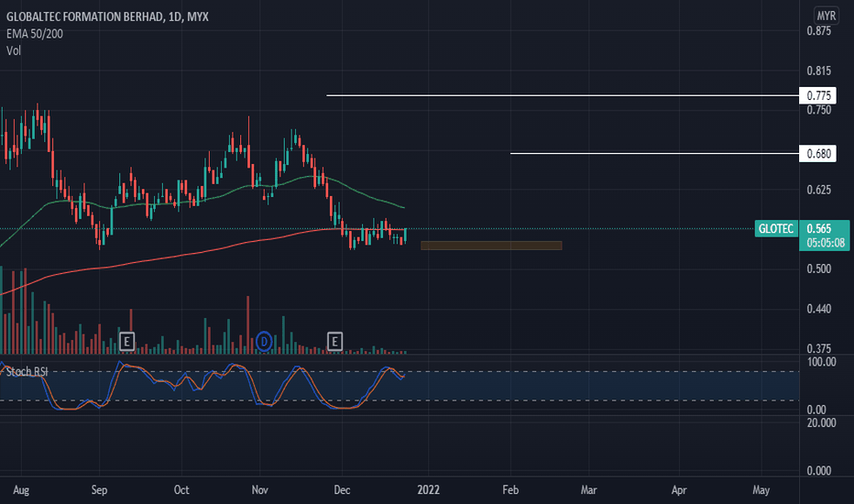
Task: Click the 0.500 price scale value
Action: tap(818, 268)
